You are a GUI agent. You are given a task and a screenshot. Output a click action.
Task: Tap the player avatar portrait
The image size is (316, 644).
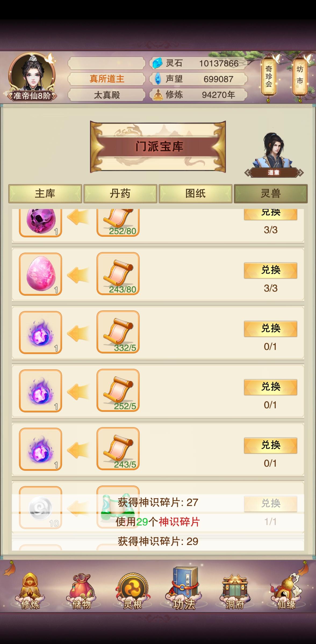[x=32, y=76]
